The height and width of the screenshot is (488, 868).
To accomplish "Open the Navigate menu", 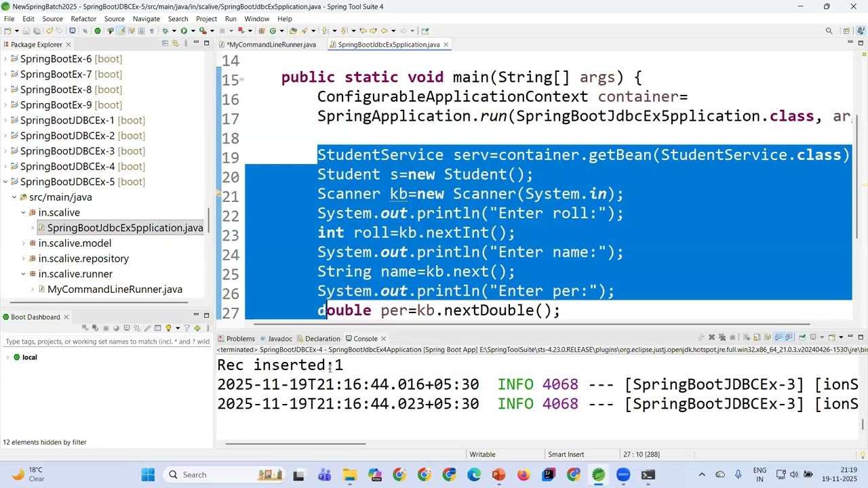I will (146, 18).
